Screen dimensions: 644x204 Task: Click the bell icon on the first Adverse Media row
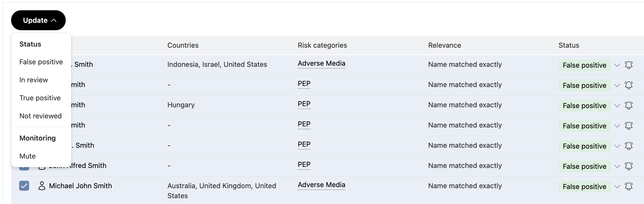pos(629,65)
